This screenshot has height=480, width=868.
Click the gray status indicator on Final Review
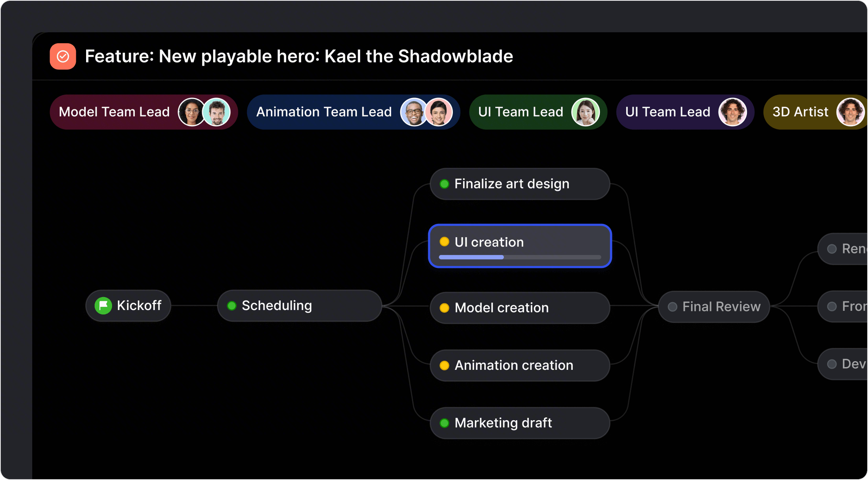tap(672, 306)
